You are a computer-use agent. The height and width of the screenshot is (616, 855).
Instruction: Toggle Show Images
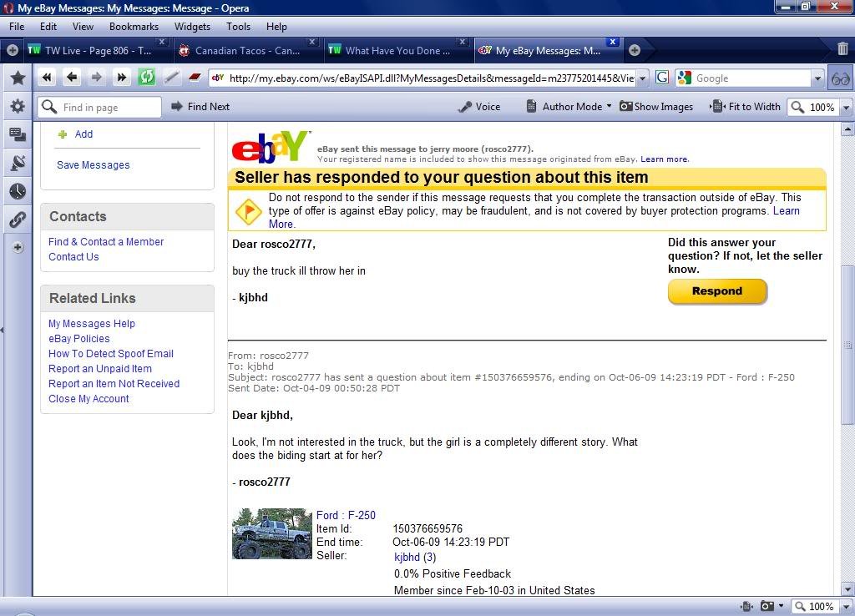(656, 107)
